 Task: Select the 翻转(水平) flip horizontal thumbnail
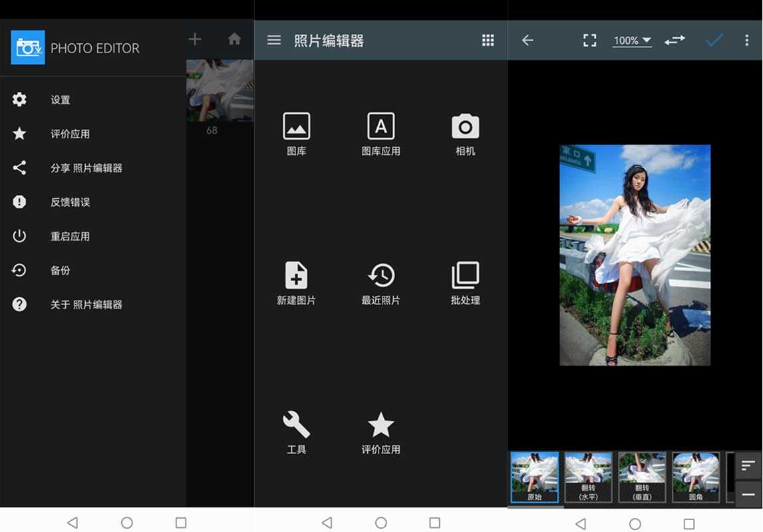[588, 477]
